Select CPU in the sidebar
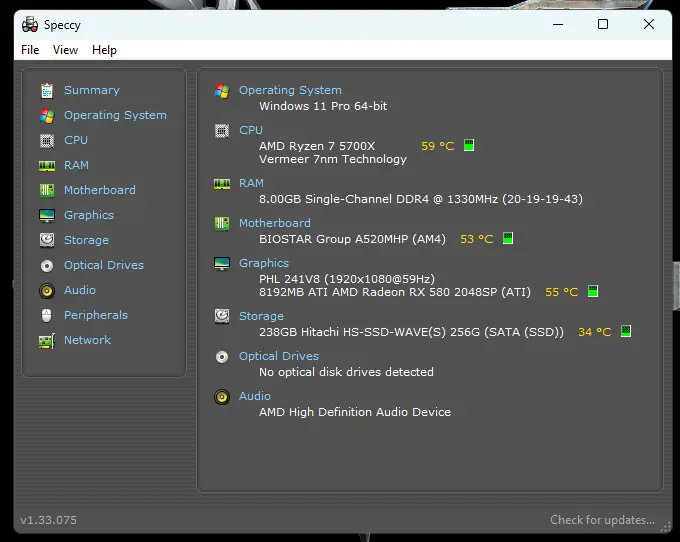The height and width of the screenshot is (542, 680). click(76, 140)
